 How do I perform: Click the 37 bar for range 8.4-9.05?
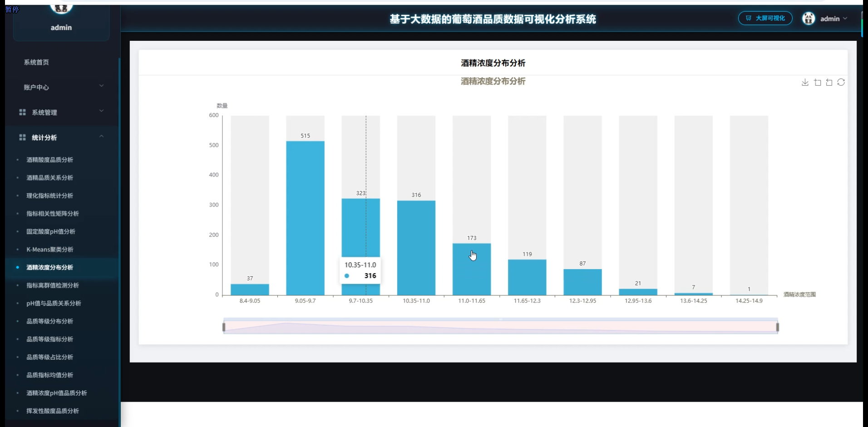tap(250, 290)
